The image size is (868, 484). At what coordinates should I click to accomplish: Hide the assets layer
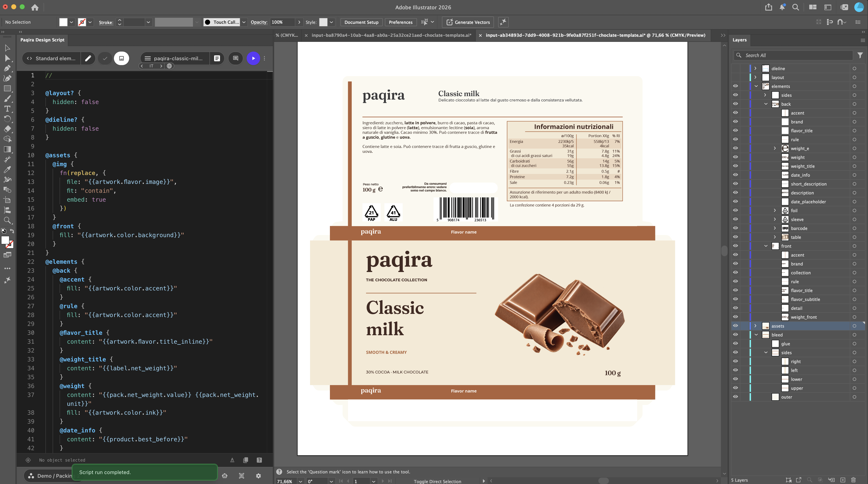[735, 326]
